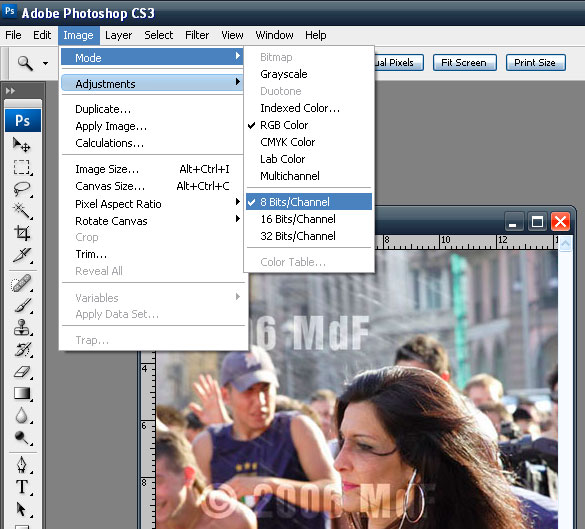Open the View menu
The height and width of the screenshot is (529, 585).
click(x=232, y=35)
